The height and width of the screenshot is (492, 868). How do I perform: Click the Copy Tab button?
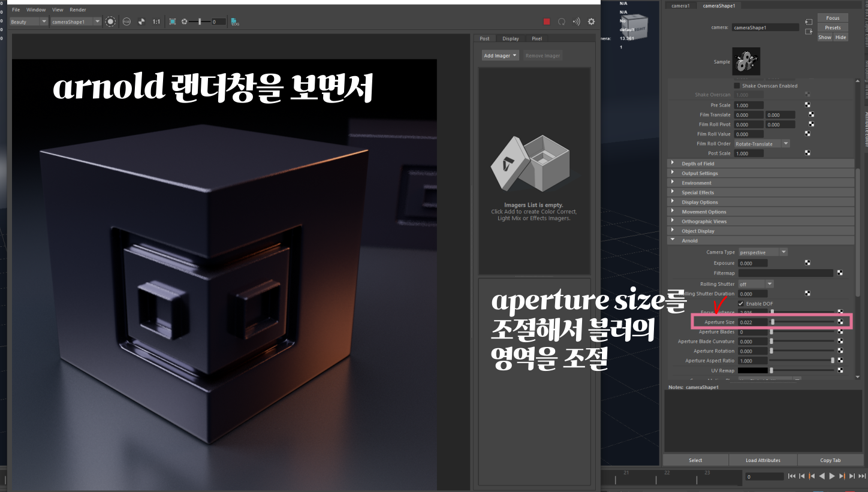(831, 460)
